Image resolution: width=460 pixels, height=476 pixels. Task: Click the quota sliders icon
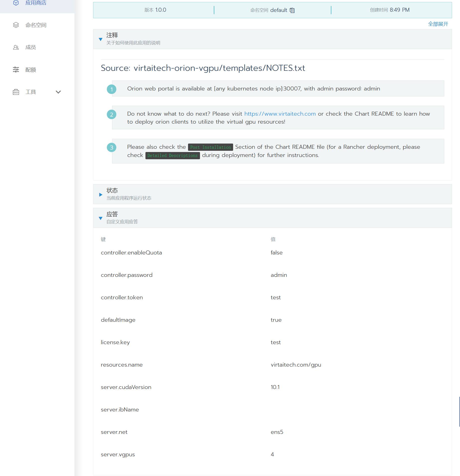[x=16, y=70]
